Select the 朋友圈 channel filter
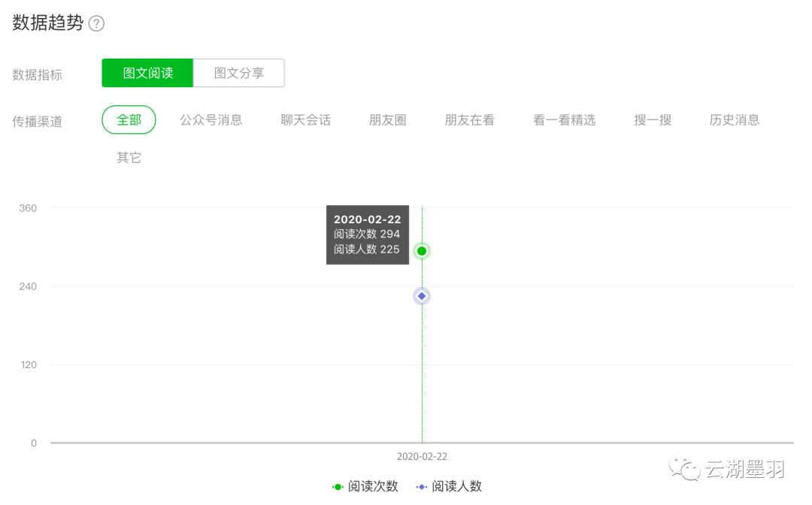 coord(387,119)
